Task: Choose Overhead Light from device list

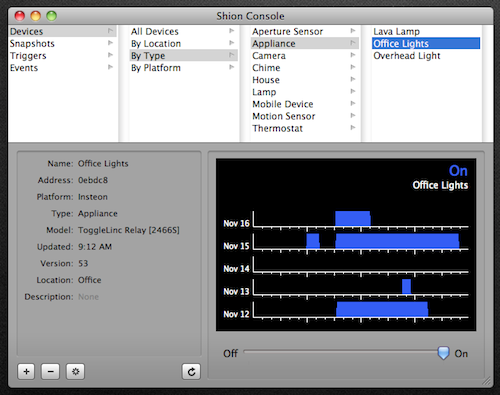Action: coord(407,56)
